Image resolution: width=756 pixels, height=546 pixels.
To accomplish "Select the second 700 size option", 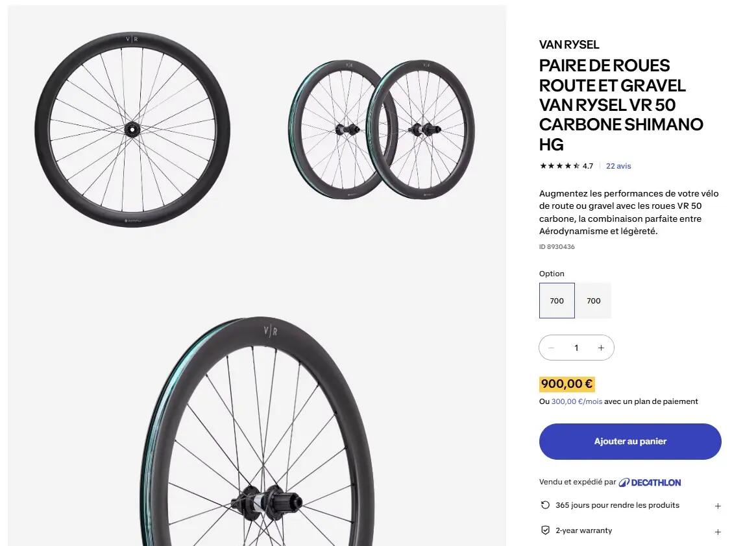I will (594, 301).
